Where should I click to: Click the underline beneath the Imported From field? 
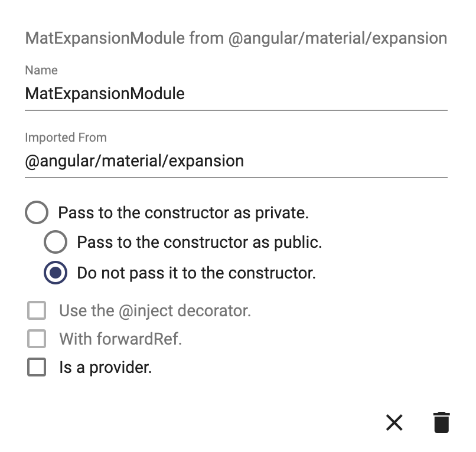point(236,178)
